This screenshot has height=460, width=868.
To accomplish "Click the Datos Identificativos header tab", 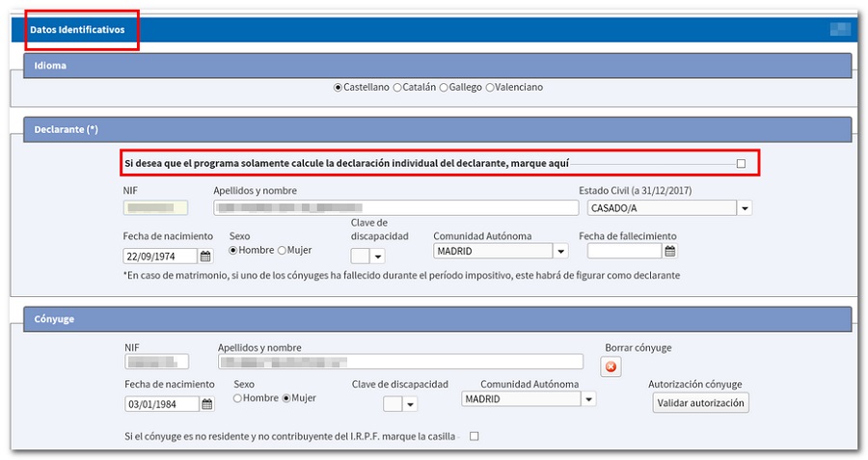I will click(x=77, y=30).
